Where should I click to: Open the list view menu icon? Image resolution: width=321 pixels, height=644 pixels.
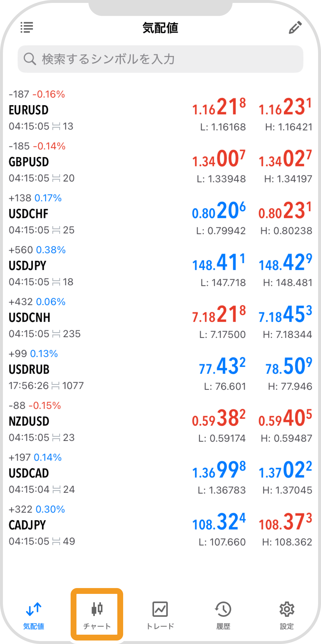tap(27, 28)
